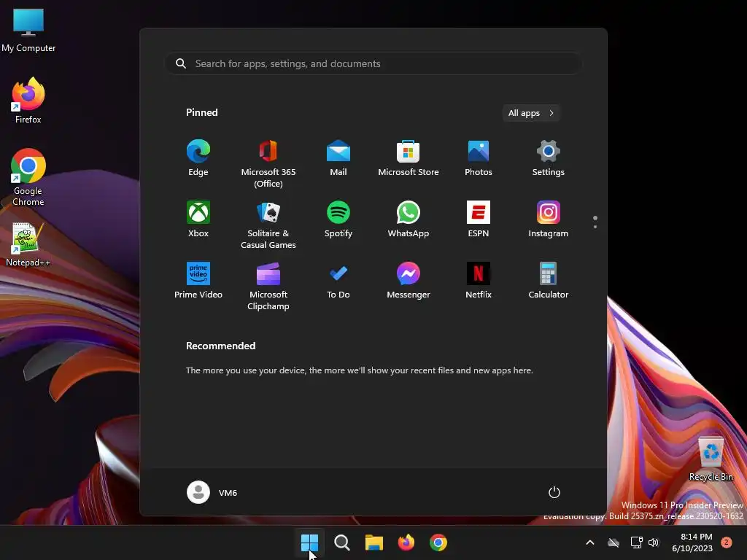The width and height of the screenshot is (747, 560).
Task: Select the My Computer desktop icon
Action: (x=28, y=30)
